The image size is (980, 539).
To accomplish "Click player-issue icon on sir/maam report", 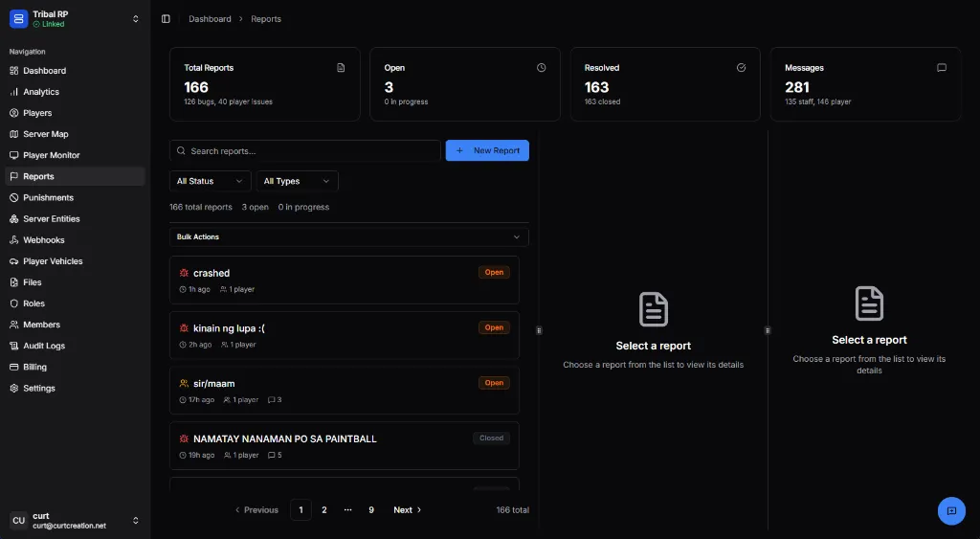I will pyautogui.click(x=184, y=383).
